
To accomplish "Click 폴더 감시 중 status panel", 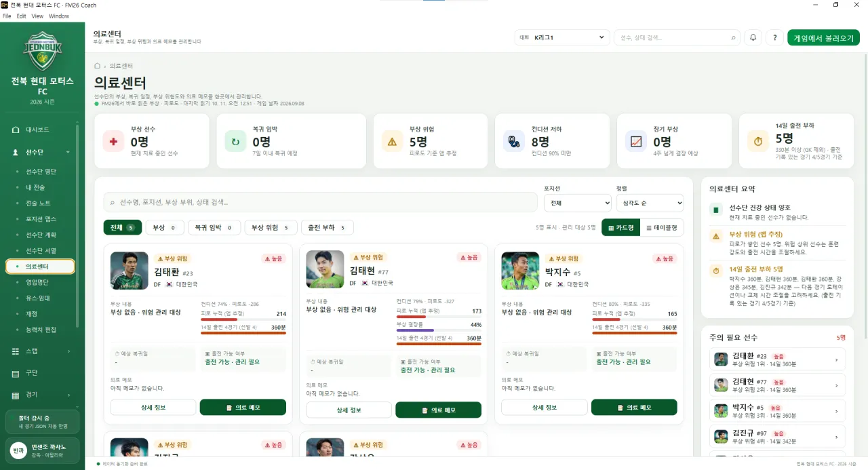I will (x=42, y=421).
